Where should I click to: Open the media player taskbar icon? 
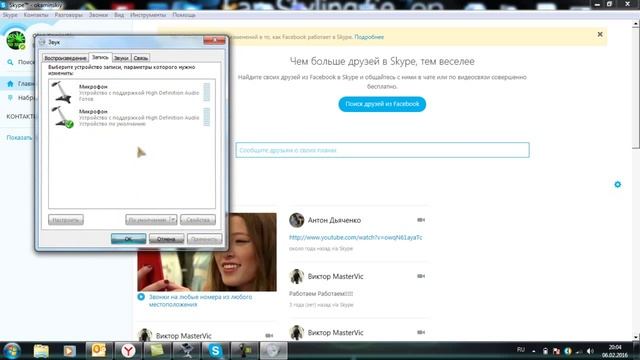[x=69, y=351]
